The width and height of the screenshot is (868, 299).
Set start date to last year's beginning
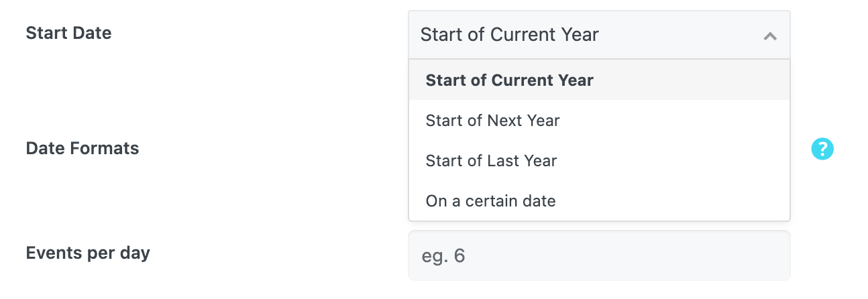click(491, 161)
